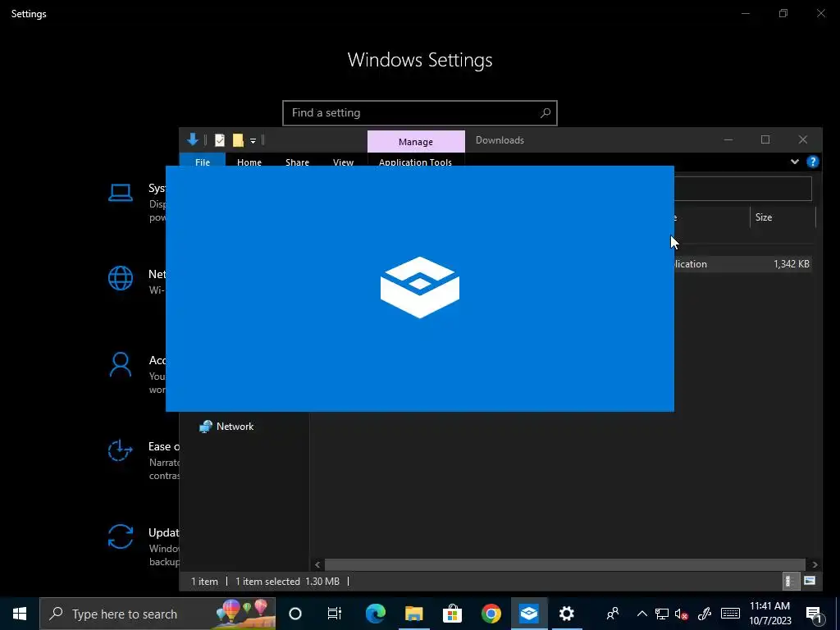Open Explorer Help question mark icon
Viewport: 840px width, 630px height.
(813, 162)
